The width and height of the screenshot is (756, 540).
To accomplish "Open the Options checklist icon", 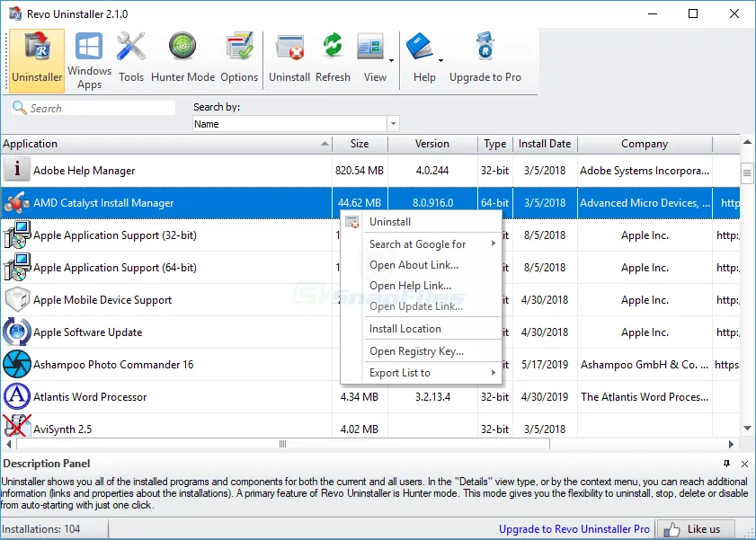I will 239,46.
